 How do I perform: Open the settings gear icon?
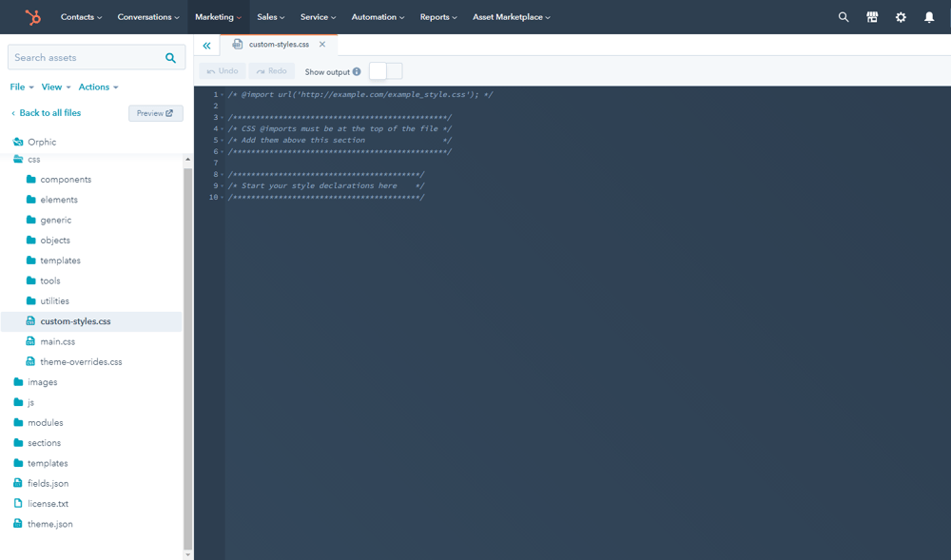click(901, 17)
